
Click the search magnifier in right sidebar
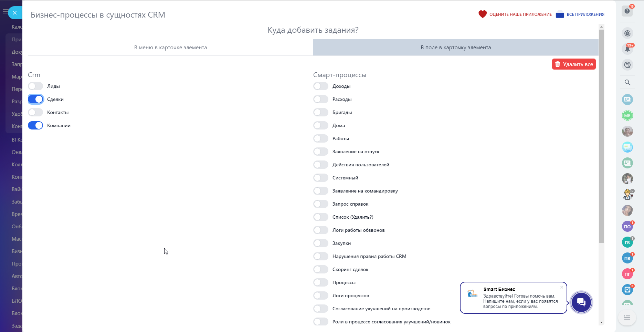627,82
